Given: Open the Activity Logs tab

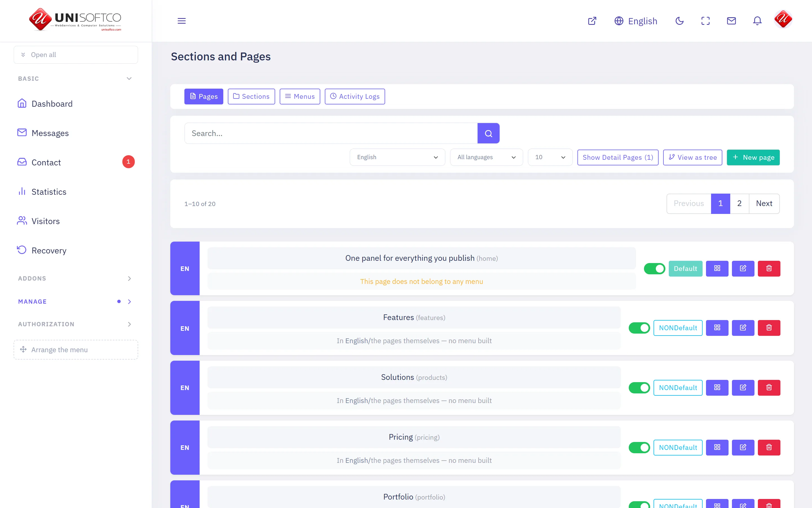Looking at the screenshot, I should [355, 97].
